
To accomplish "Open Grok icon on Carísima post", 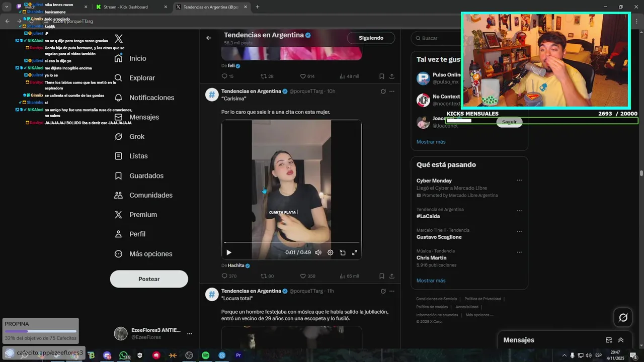I will [x=383, y=92].
